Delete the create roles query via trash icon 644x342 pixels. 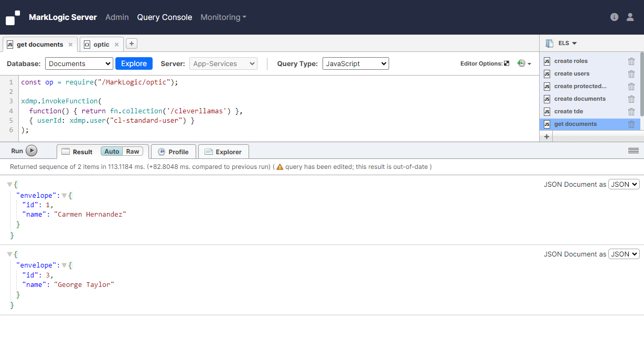click(x=631, y=61)
